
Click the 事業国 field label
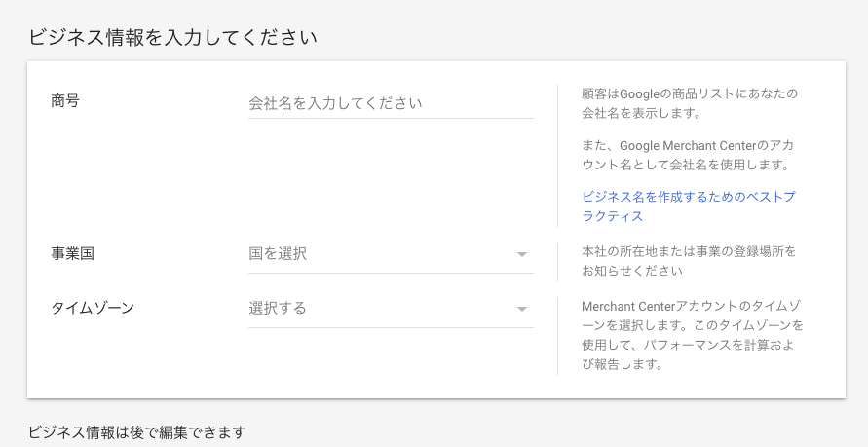pyautogui.click(x=71, y=253)
